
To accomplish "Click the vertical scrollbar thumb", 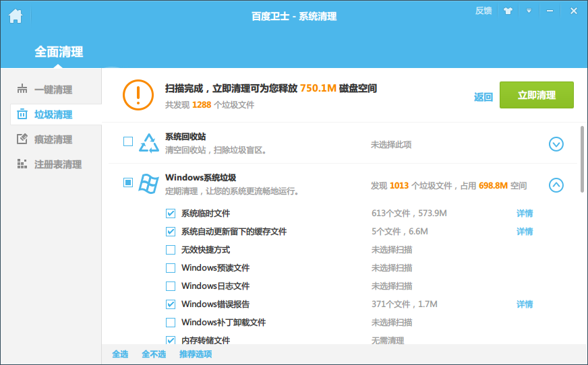I will [x=582, y=159].
